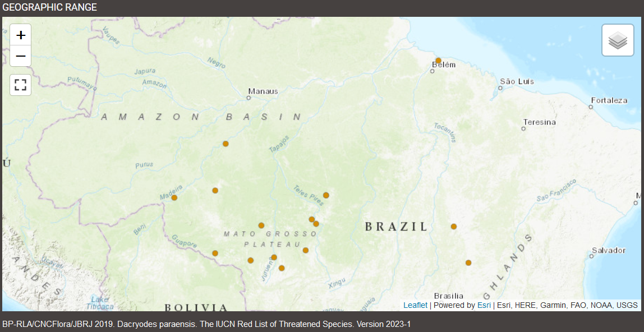Screen dimensions: 644x332
Task: Select marker right of Teles Pires label
Action: pos(326,195)
